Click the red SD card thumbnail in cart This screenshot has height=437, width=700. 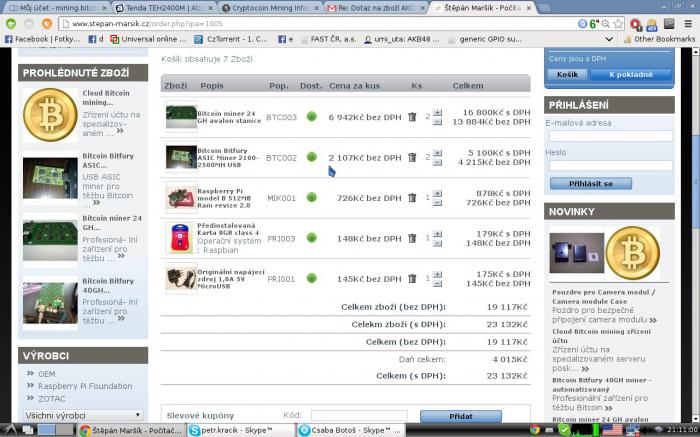181,238
